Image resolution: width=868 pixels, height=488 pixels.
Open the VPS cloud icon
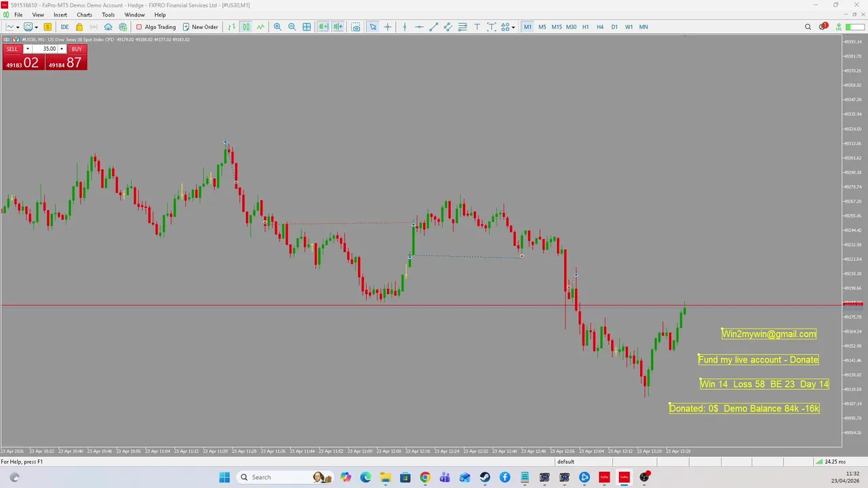click(108, 27)
